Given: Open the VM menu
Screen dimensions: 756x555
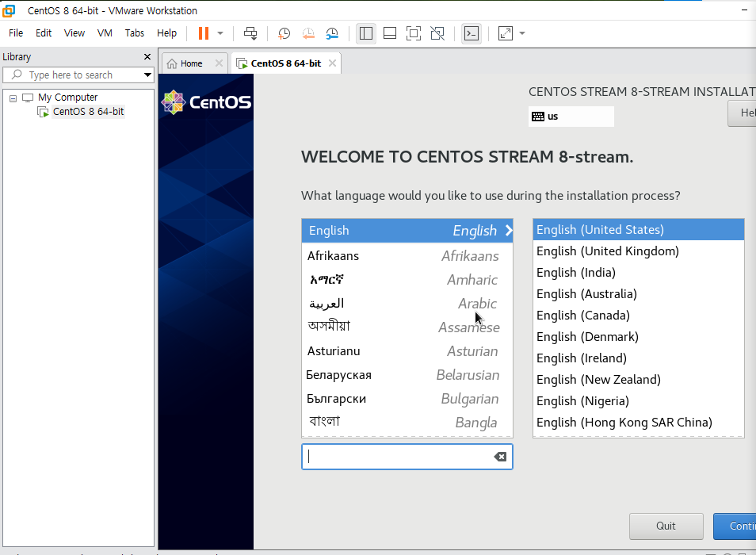Looking at the screenshot, I should 105,33.
